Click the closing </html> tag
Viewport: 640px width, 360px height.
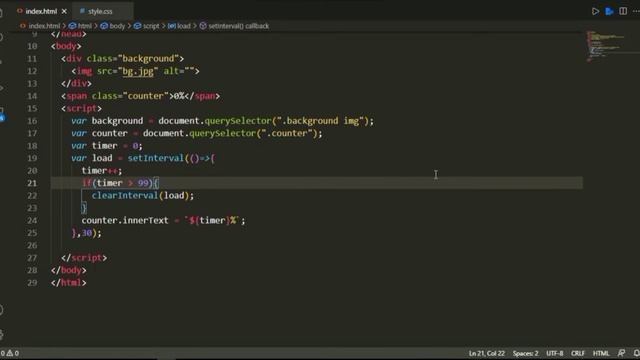69,282
